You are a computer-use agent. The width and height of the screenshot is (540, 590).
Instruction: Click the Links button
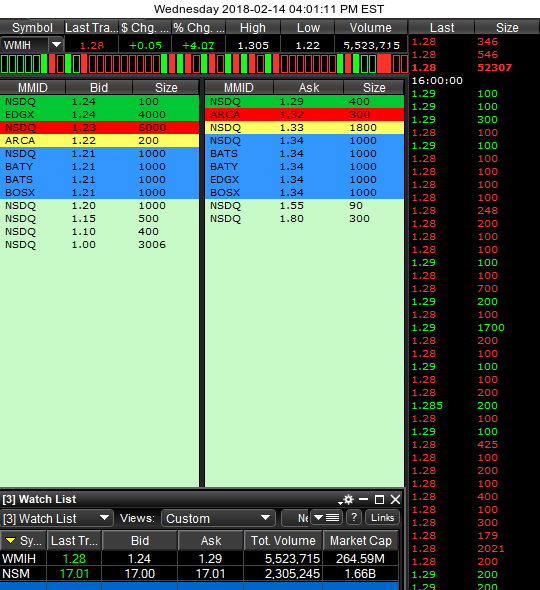[382, 518]
